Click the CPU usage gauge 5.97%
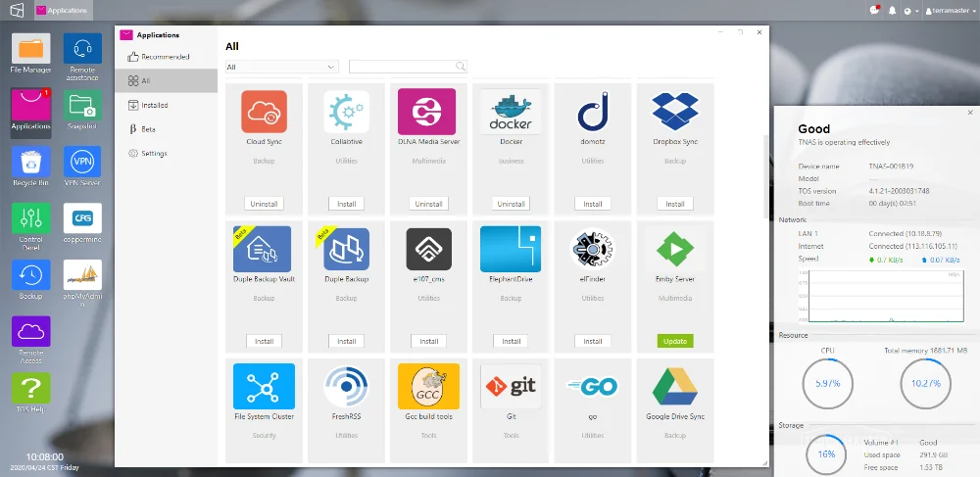The image size is (980, 477). pos(827,383)
